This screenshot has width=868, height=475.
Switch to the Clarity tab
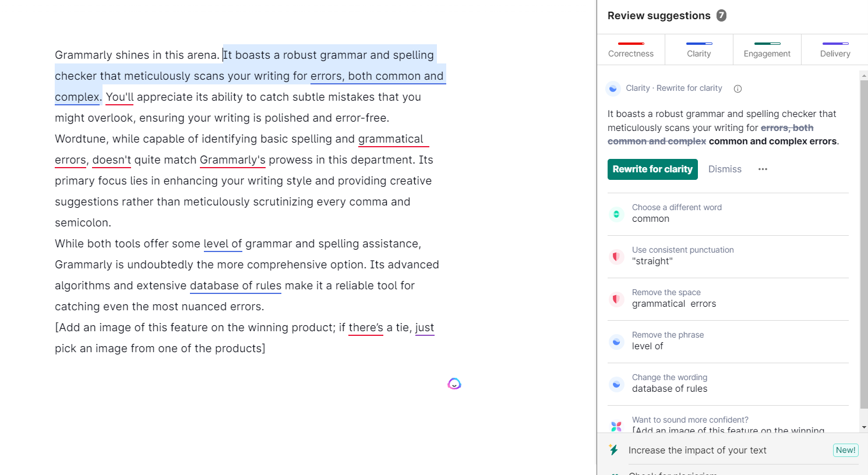click(x=699, y=49)
